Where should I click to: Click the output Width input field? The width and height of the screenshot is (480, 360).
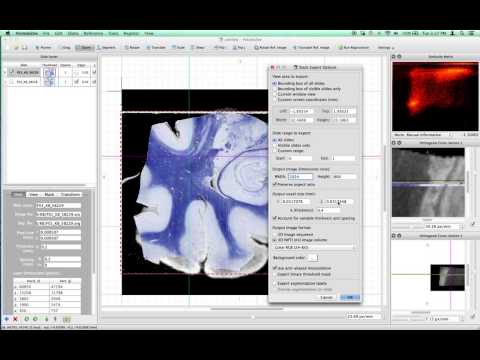click(300, 176)
